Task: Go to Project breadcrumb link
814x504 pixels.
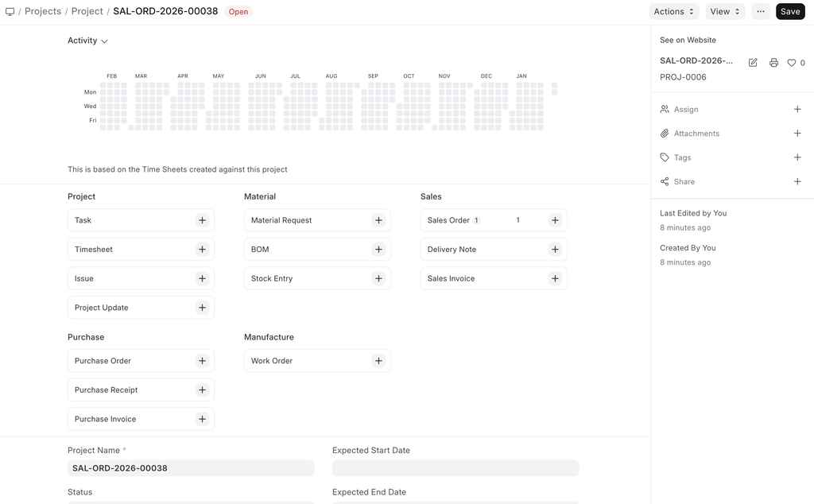Action: tap(87, 12)
